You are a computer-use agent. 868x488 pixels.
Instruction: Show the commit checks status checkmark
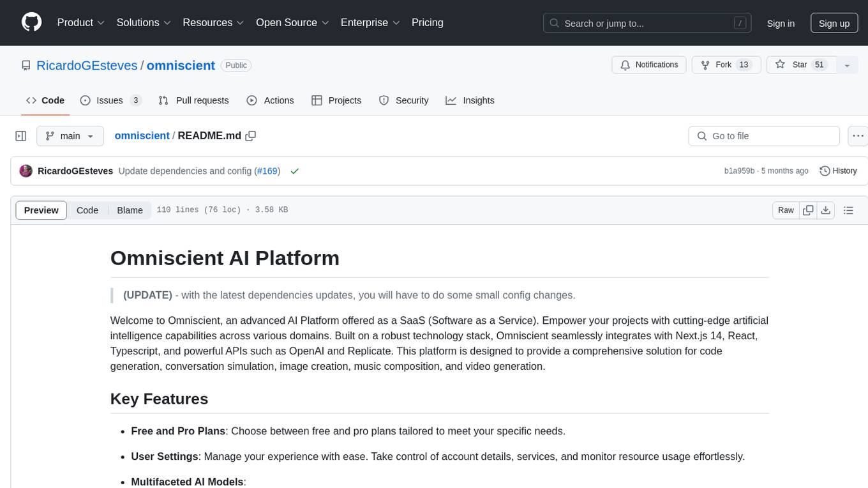[294, 171]
